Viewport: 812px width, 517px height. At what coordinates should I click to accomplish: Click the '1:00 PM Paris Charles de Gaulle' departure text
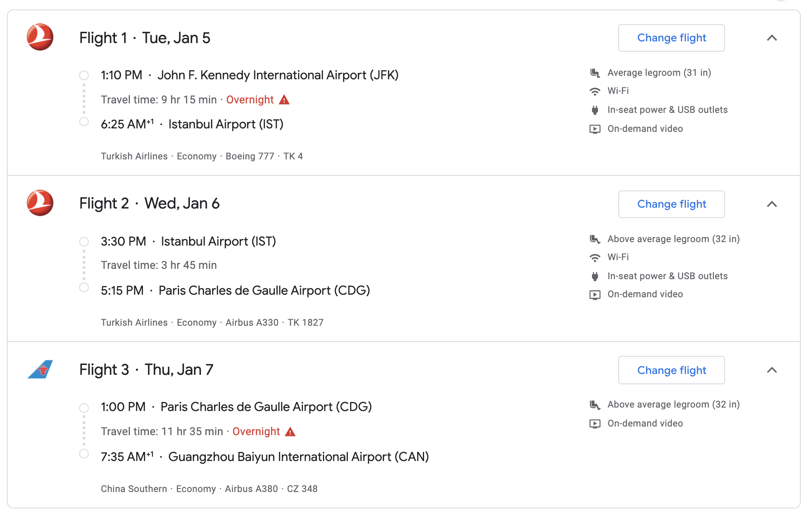tap(236, 407)
